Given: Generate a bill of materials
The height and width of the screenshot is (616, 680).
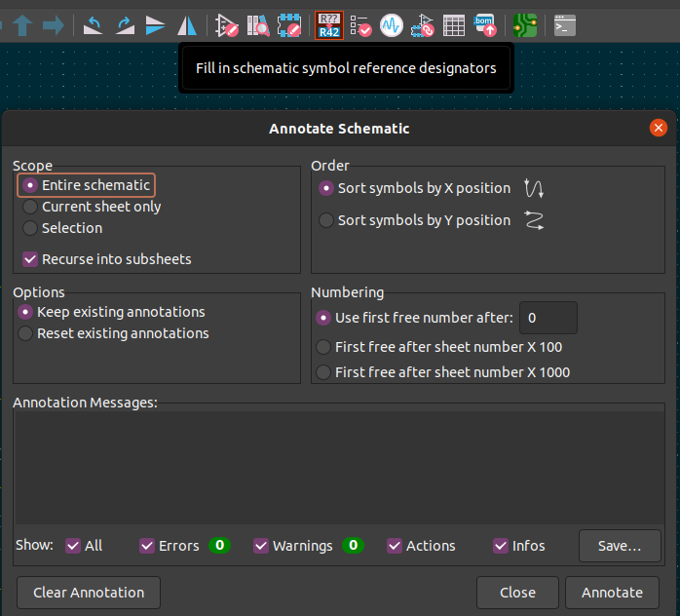Looking at the screenshot, I should 485,25.
